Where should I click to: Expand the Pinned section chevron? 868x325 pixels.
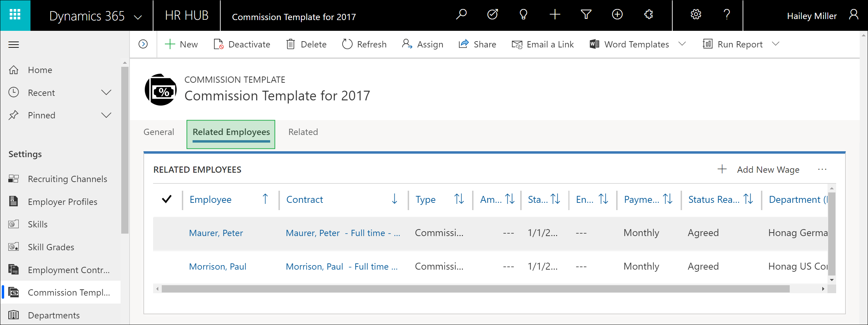click(x=106, y=115)
